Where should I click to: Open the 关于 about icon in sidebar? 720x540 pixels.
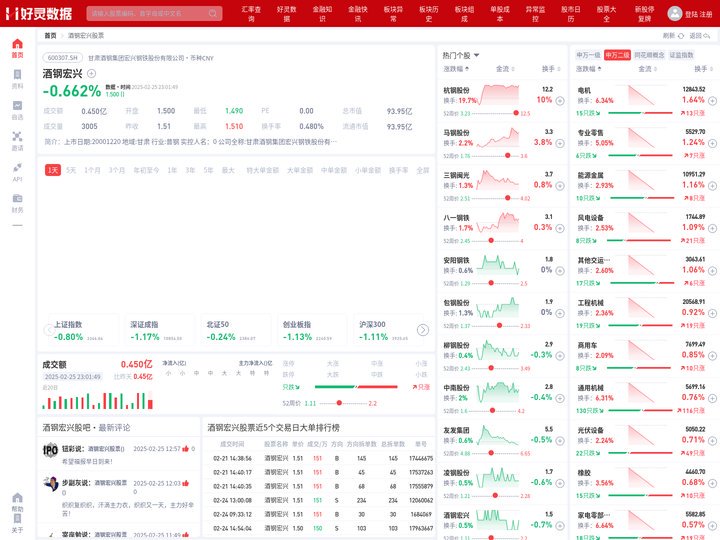pyautogui.click(x=17, y=519)
